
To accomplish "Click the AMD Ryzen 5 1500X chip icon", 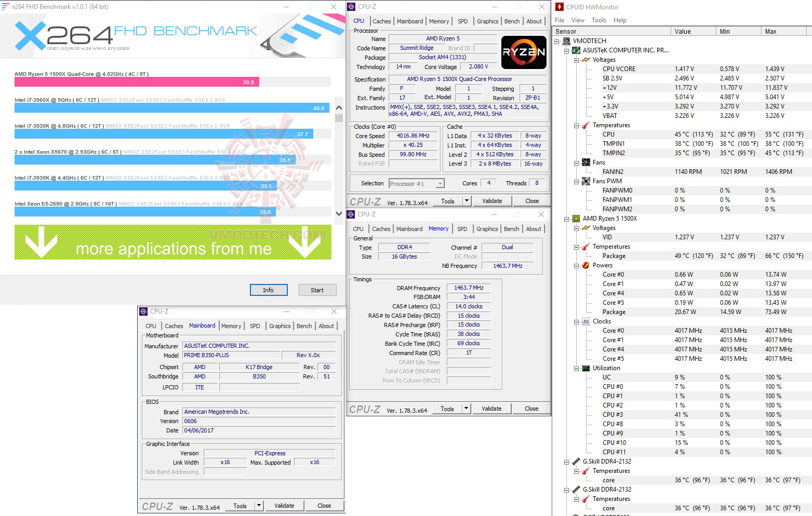I will pos(577,219).
